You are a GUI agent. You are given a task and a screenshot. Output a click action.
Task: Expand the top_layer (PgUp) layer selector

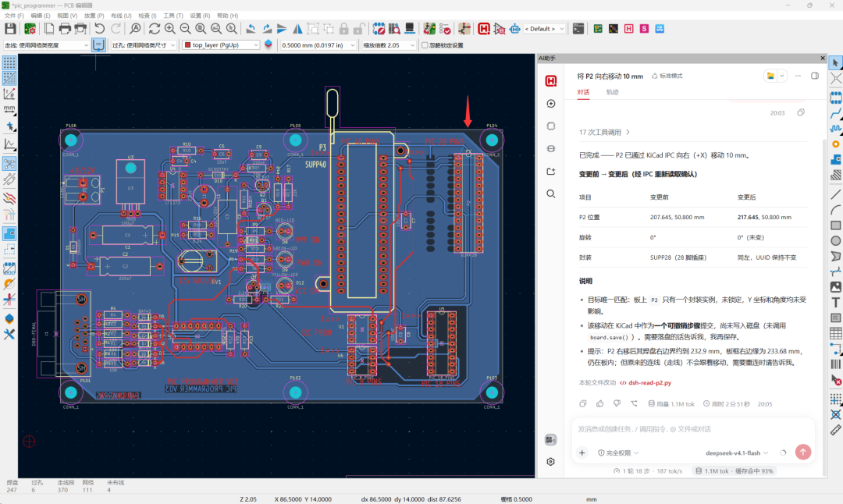(x=221, y=45)
